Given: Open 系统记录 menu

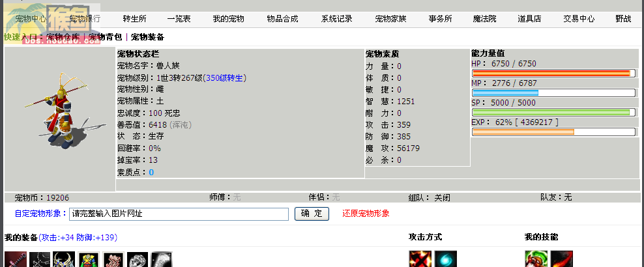Looking at the screenshot, I should coord(337,19).
